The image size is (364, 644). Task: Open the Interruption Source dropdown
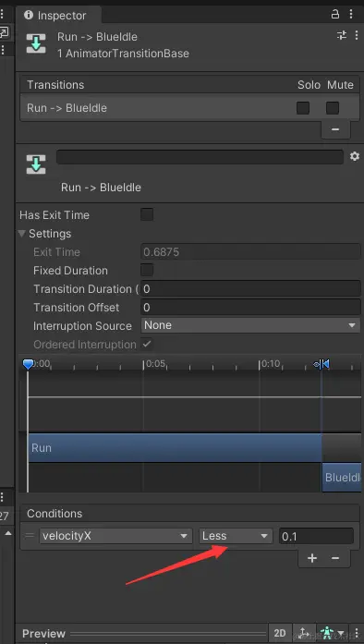pos(250,325)
